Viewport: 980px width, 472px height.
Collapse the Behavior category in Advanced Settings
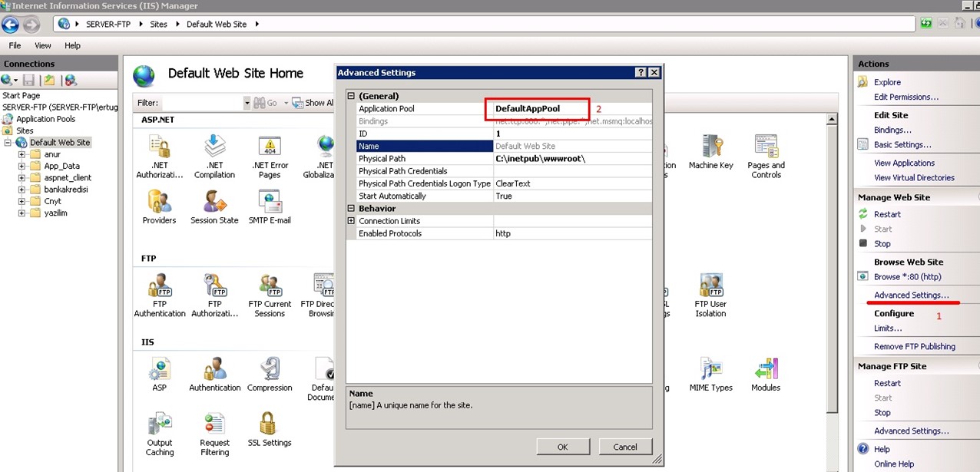click(351, 208)
